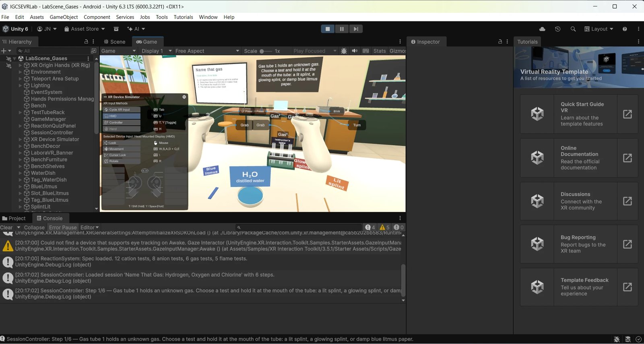The image size is (644, 344).
Task: Lock the Hierarchy panel
Action: (x=86, y=41)
